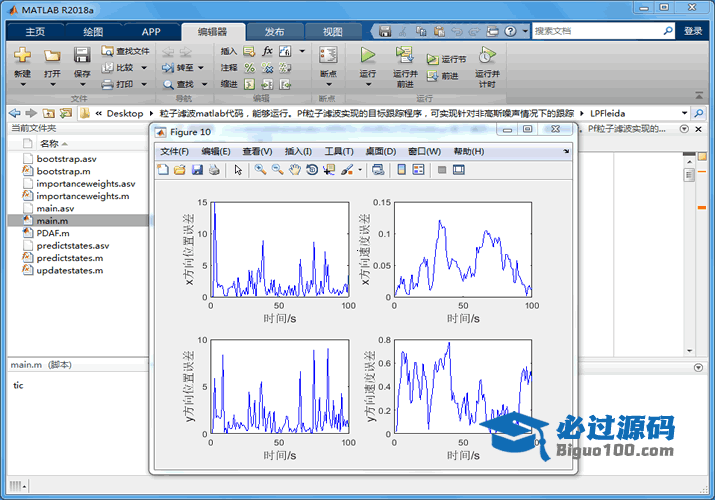This screenshot has height=500, width=715.
Task: Toggle the Zoom Out tool
Action: (x=277, y=170)
